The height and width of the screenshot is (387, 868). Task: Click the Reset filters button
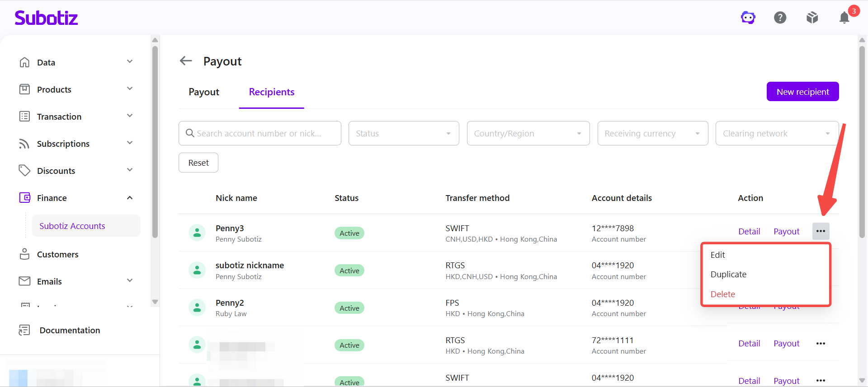pyautogui.click(x=198, y=163)
